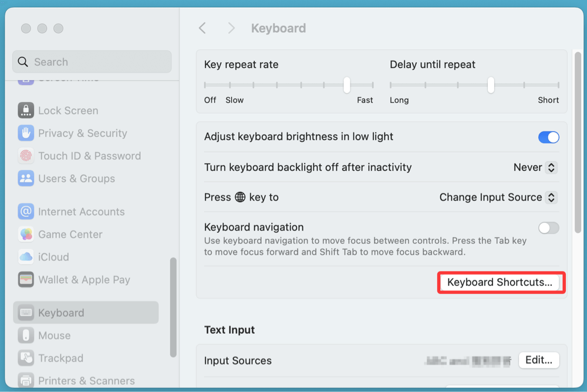Image resolution: width=587 pixels, height=392 pixels.
Task: Open Privacy & Security hand icon
Action: point(26,133)
